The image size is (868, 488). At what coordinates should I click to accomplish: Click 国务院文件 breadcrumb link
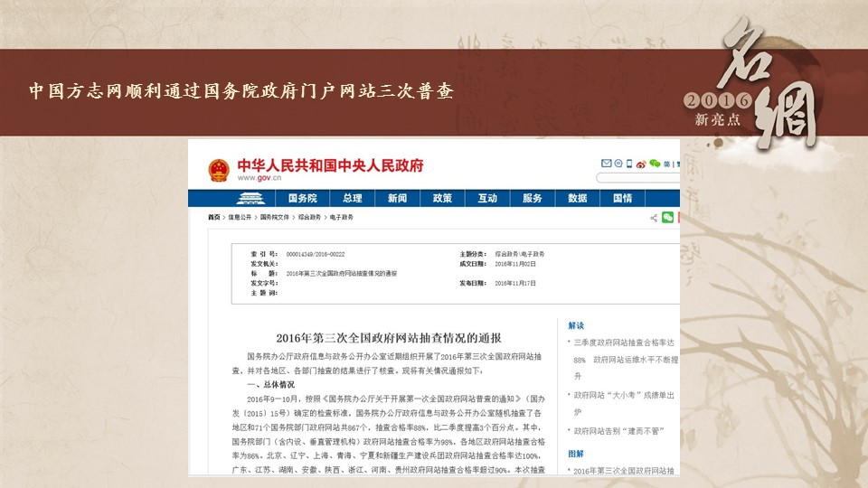tap(276, 218)
